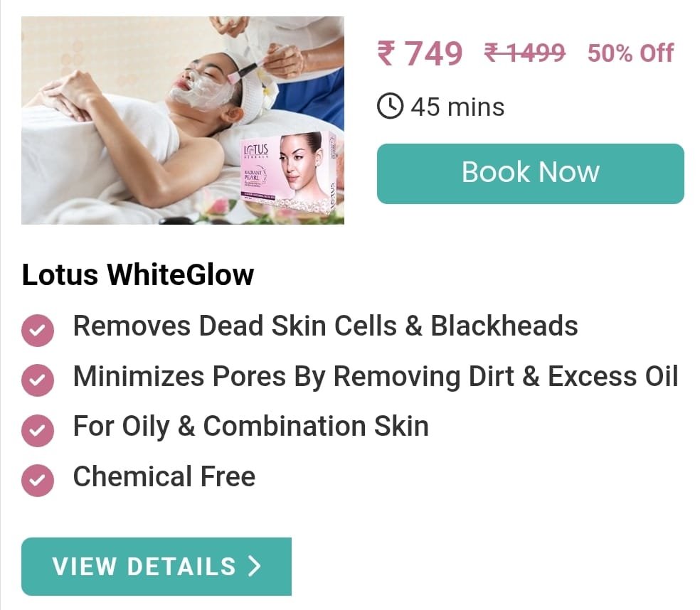Click the 45 mins duration text
This screenshot has height=610, width=700.
(x=457, y=107)
